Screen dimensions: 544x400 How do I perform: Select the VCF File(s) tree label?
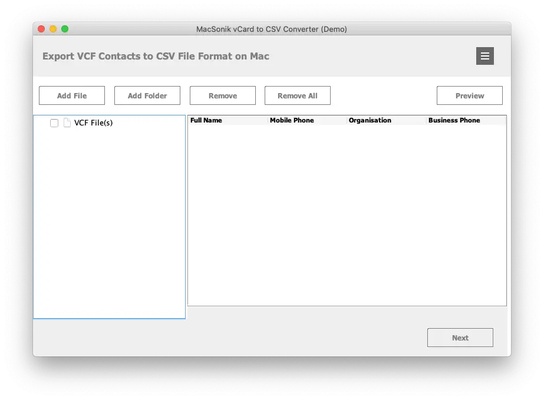[93, 123]
